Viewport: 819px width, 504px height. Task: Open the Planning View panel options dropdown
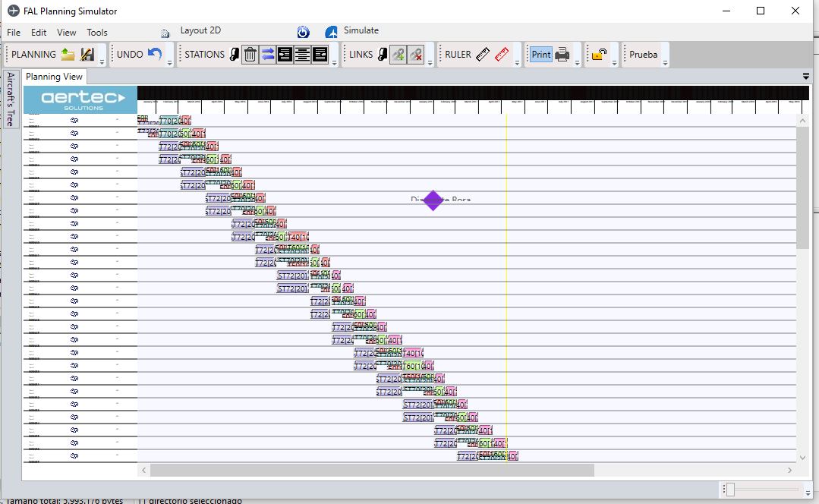806,77
